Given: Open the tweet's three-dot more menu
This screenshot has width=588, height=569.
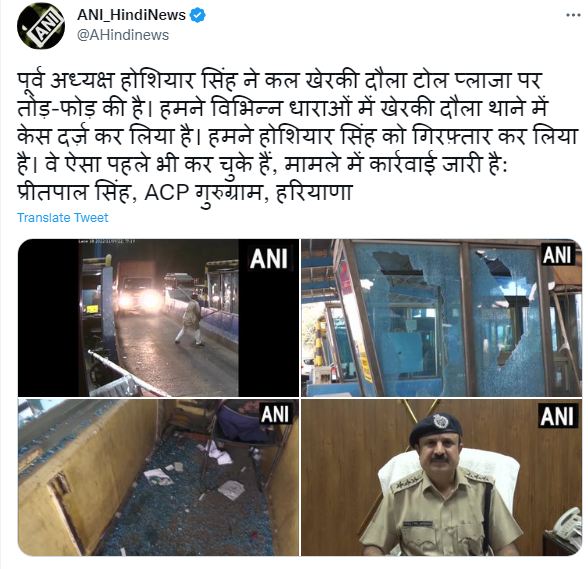Looking at the screenshot, I should point(573,15).
